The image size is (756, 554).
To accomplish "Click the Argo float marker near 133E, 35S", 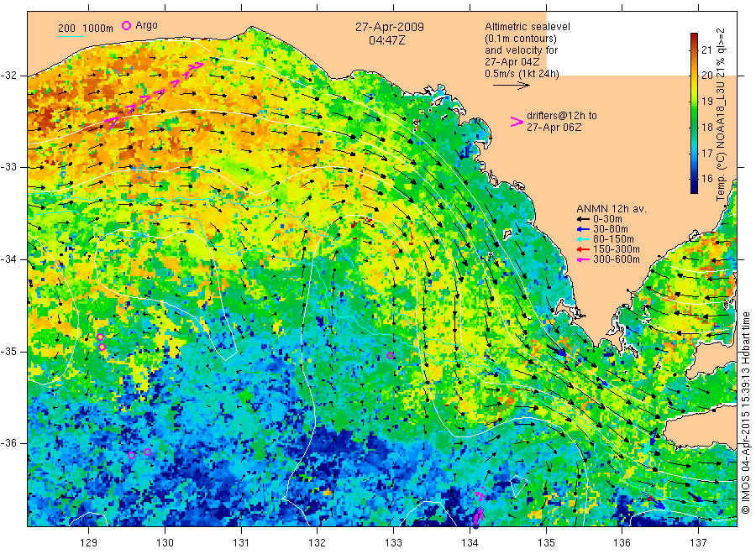I will coord(391,356).
